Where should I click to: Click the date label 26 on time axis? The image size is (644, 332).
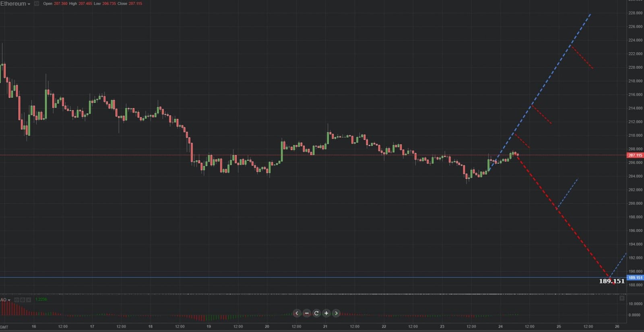pyautogui.click(x=617, y=326)
